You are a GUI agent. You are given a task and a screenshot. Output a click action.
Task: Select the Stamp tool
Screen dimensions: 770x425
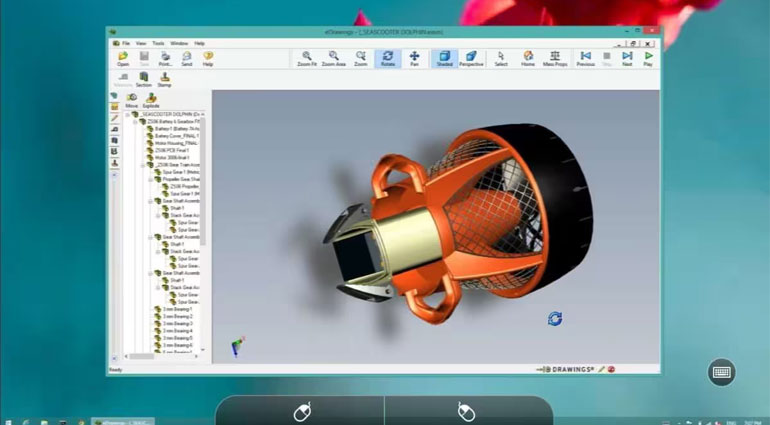click(x=164, y=78)
